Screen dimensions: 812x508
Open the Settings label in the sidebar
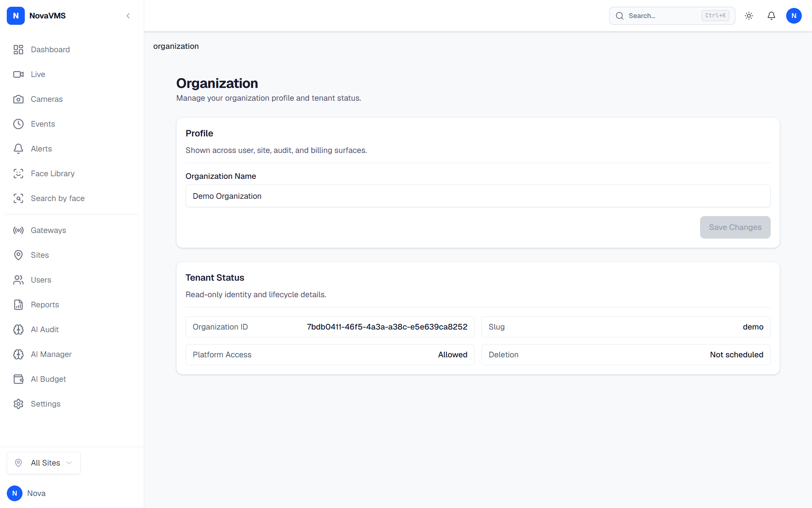(46, 404)
